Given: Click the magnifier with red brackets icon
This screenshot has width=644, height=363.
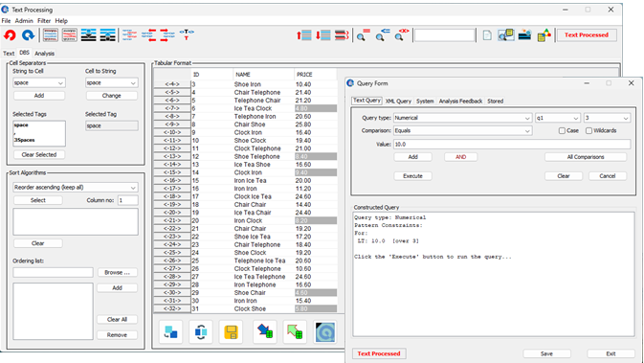Looking at the screenshot, I should (x=401, y=34).
